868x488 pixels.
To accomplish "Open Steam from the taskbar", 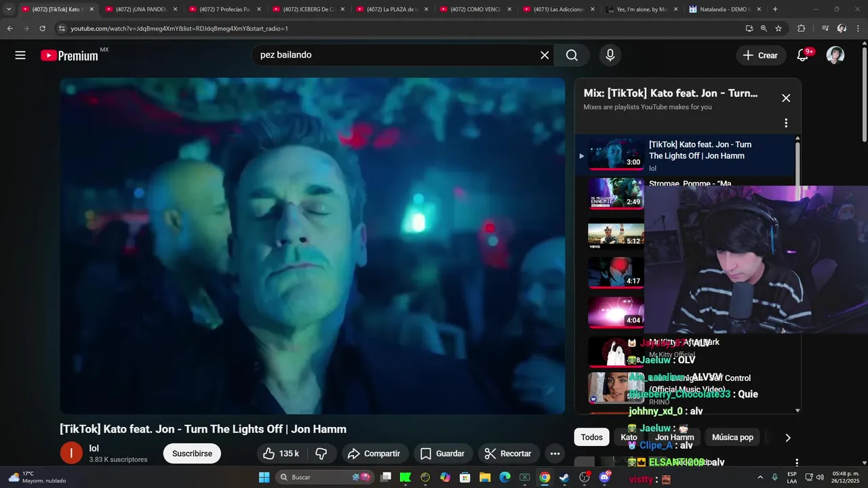I will (564, 477).
